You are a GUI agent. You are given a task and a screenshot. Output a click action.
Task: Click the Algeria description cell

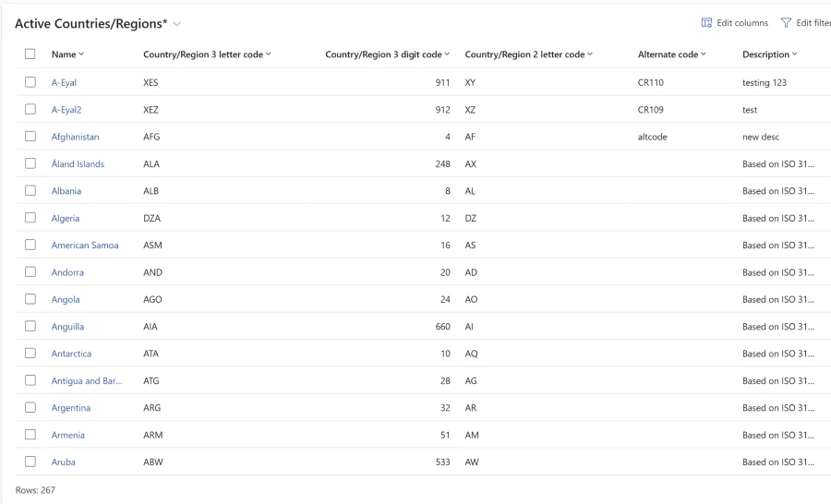[x=777, y=219]
